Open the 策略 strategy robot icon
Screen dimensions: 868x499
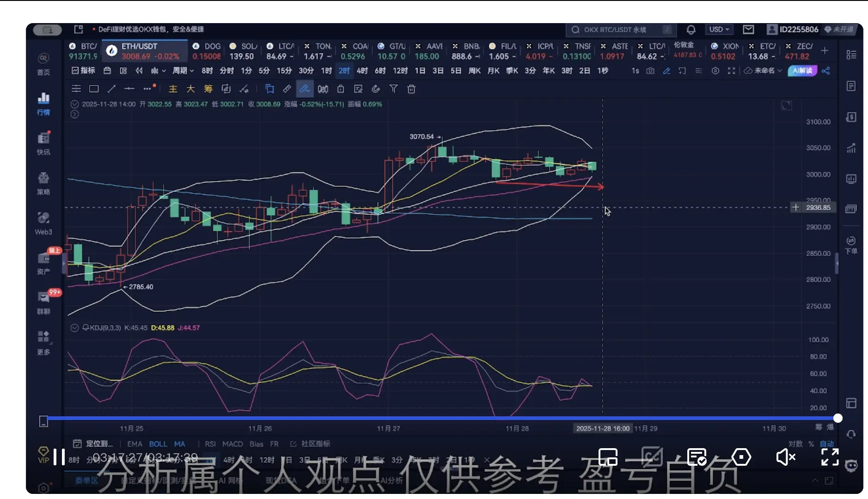pyautogui.click(x=43, y=183)
